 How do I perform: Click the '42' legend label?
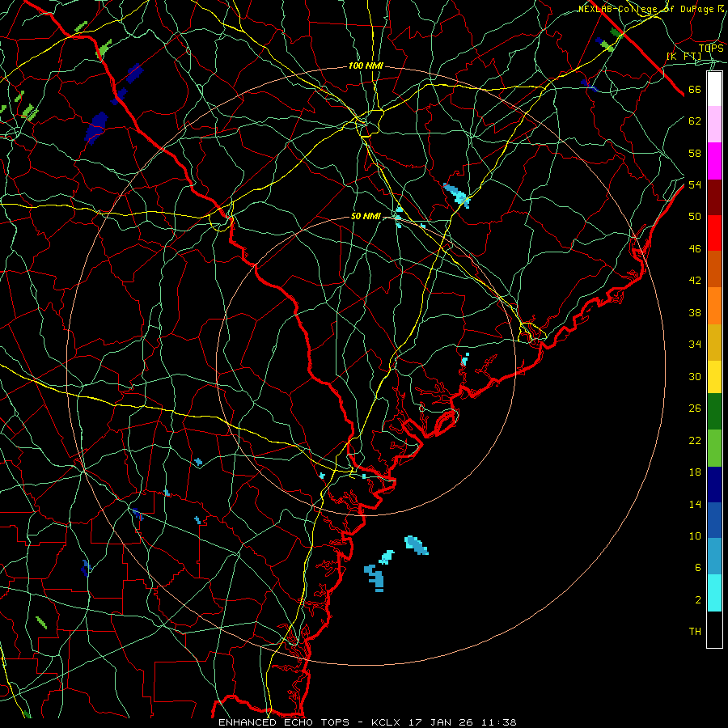(x=695, y=281)
